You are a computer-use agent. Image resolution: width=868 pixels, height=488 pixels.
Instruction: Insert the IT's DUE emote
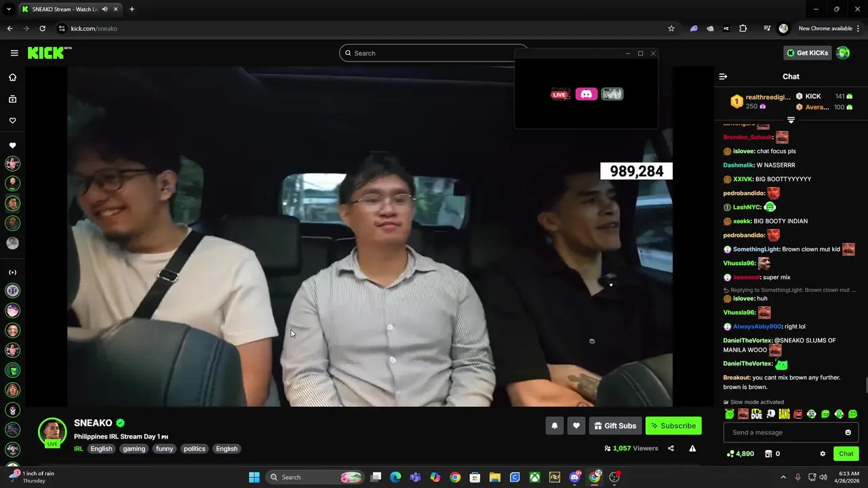pyautogui.click(x=757, y=414)
